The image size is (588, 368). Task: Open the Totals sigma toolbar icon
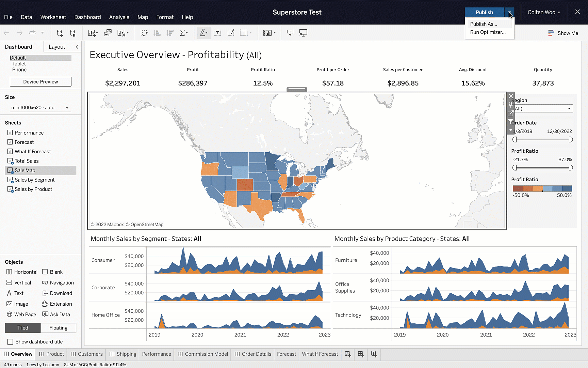pos(183,33)
